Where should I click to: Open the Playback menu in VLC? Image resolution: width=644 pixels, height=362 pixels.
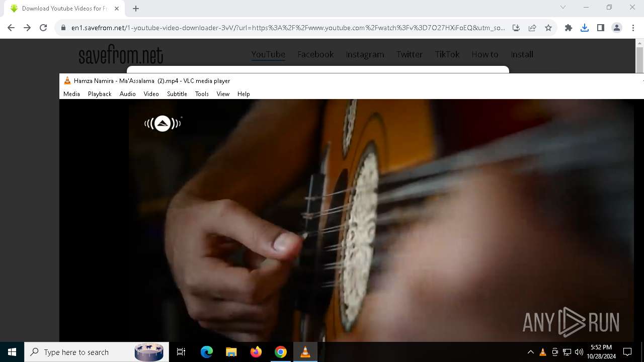[100, 94]
